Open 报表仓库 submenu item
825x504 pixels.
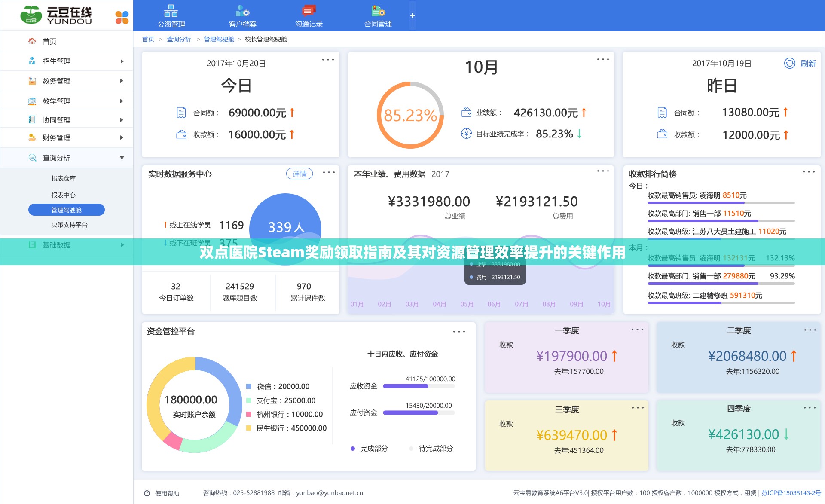(x=63, y=178)
